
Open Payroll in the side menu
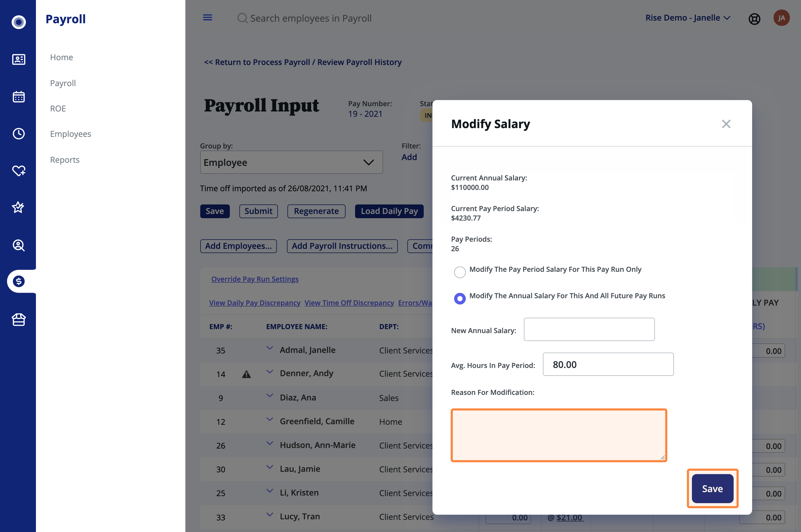click(x=63, y=83)
